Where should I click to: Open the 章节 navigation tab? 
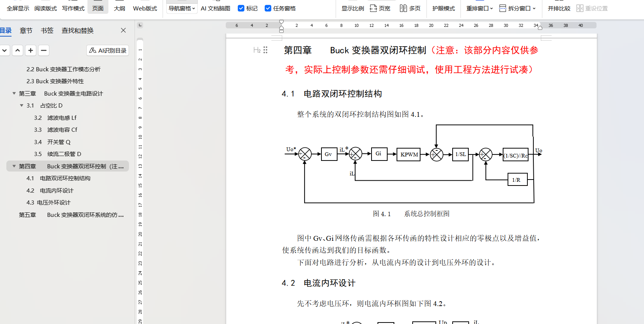pyautogui.click(x=26, y=31)
